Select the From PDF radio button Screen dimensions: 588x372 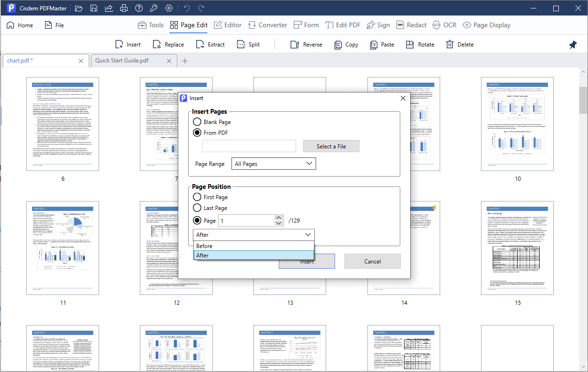[x=198, y=133]
